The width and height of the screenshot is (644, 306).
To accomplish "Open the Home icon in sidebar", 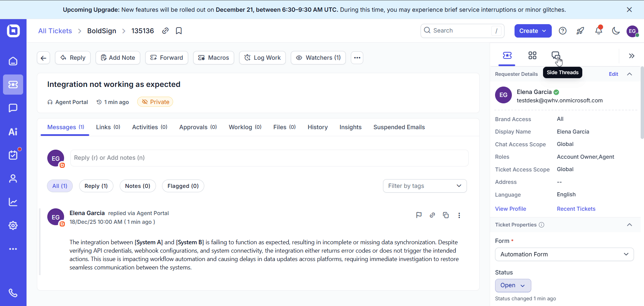I will point(13,61).
